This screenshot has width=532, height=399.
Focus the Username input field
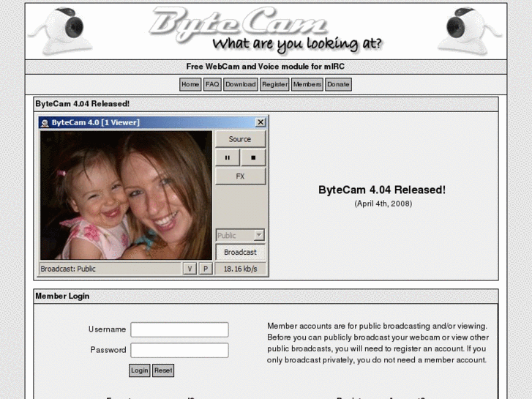point(179,329)
